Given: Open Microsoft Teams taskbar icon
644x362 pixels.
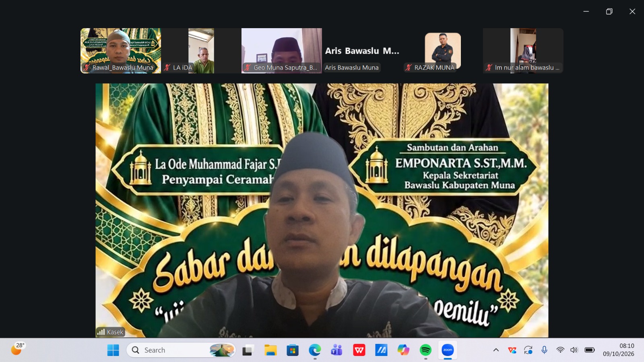Looking at the screenshot, I should coord(336,350).
